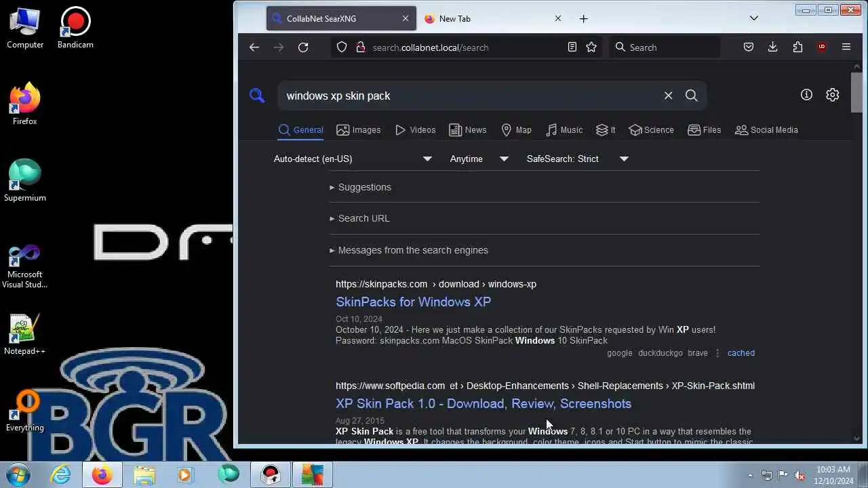Expand Messages from the search engines
868x488 pixels.
409,250
